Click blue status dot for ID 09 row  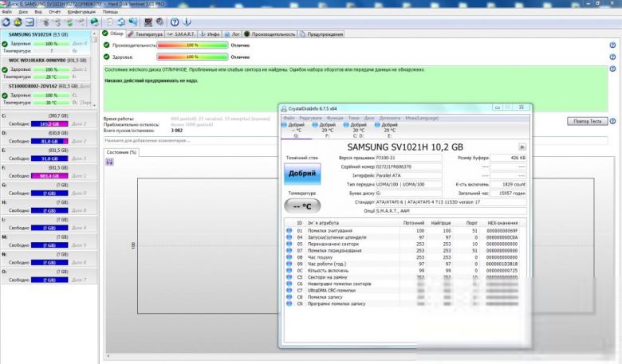[289, 264]
